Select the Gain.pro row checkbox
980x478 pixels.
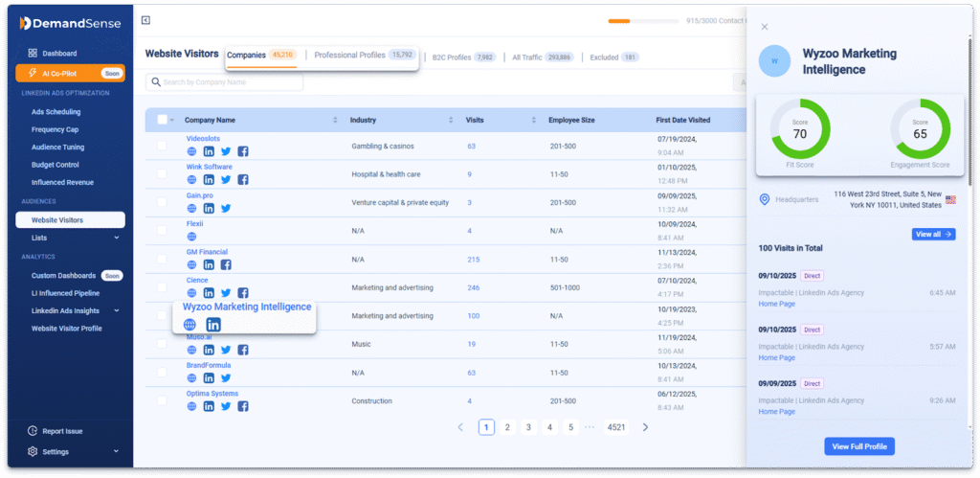tap(162, 202)
